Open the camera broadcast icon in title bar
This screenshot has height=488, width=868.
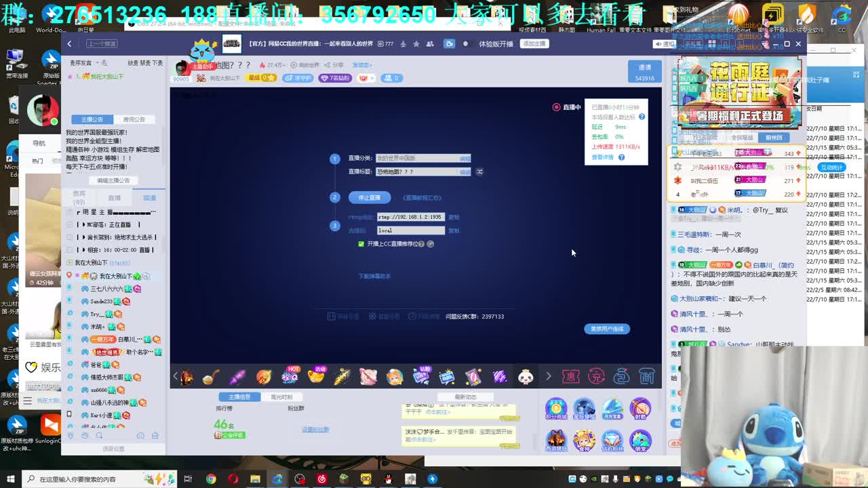(x=449, y=44)
